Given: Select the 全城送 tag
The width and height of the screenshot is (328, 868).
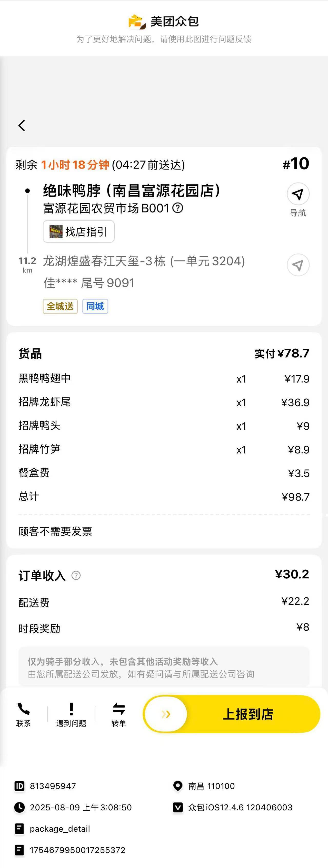Looking at the screenshot, I should pos(60,306).
